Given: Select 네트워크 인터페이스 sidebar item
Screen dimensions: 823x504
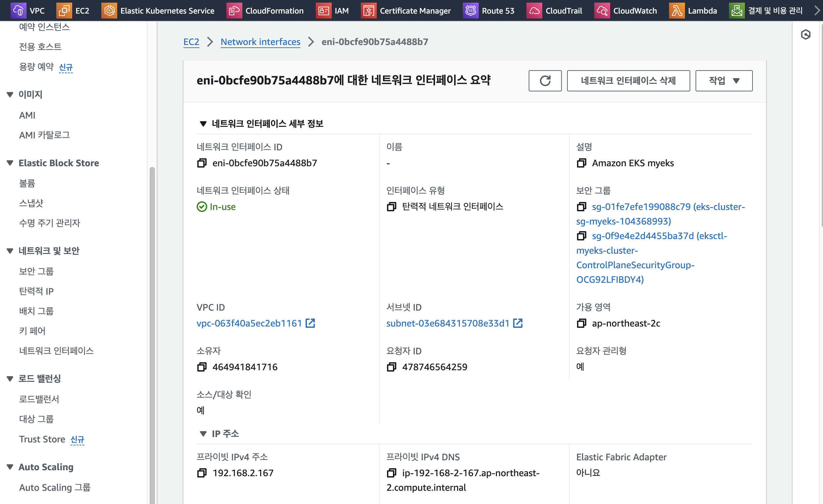Looking at the screenshot, I should pos(56,351).
